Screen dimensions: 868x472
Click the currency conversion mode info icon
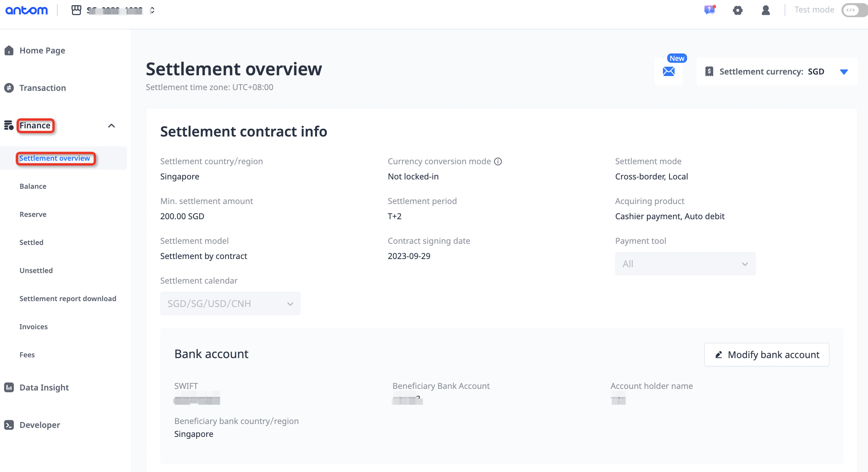(x=498, y=161)
